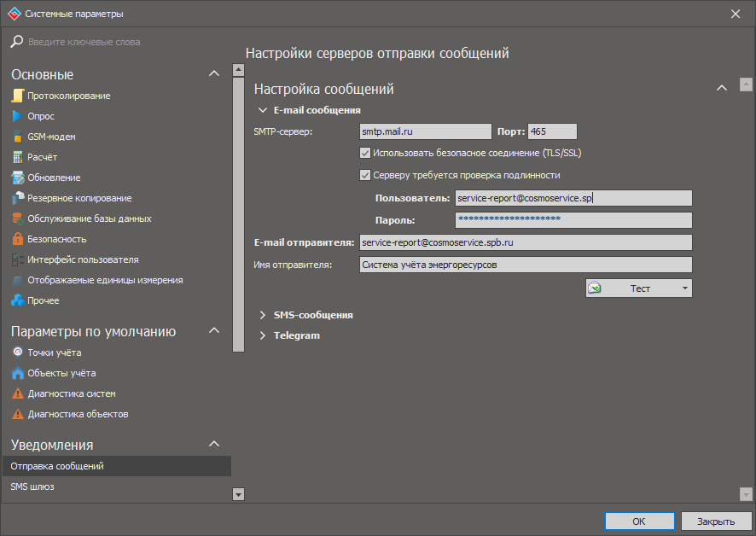Viewport: 756px width, 536px height.
Task: Open the Тест button dropdown arrow
Action: [684, 288]
